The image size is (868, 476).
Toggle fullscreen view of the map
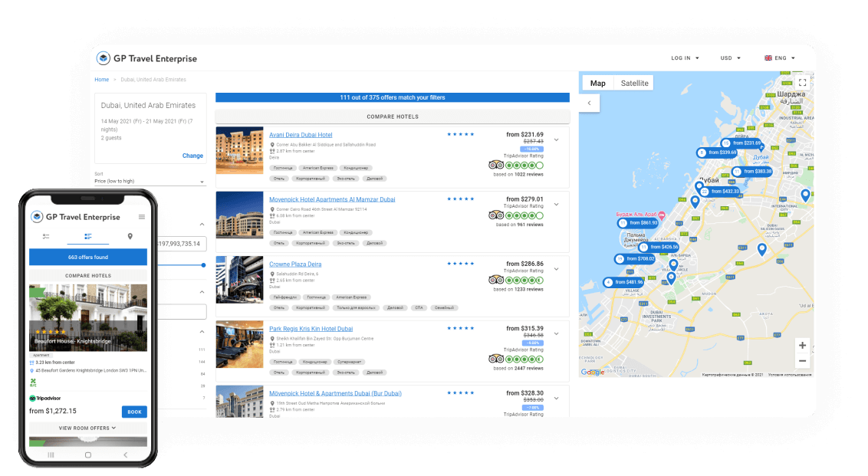point(802,83)
